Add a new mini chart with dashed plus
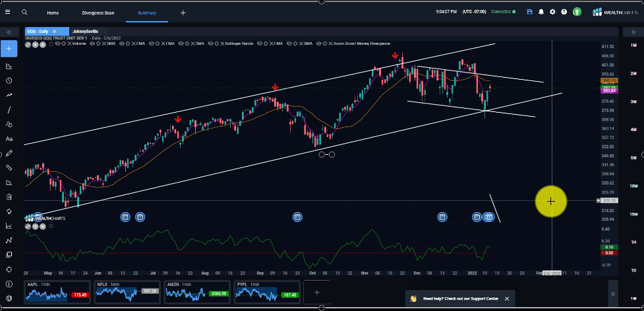The image size is (644, 311). [x=316, y=293]
